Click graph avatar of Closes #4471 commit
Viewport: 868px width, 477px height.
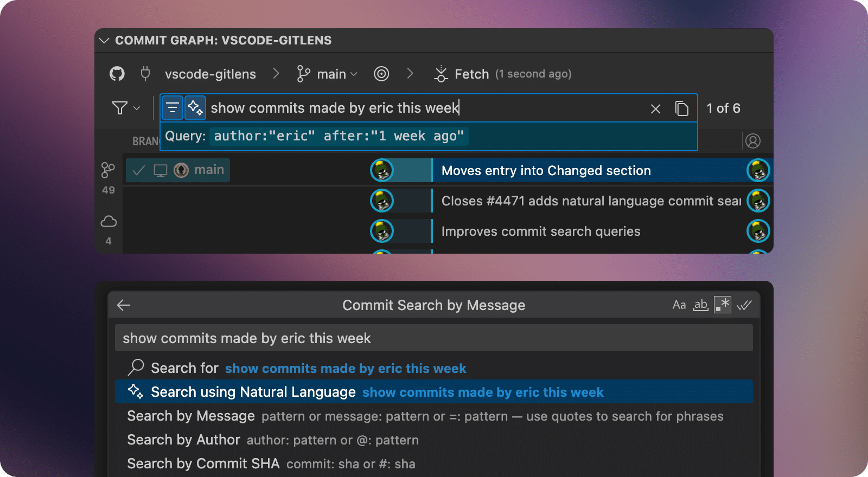[x=382, y=201]
